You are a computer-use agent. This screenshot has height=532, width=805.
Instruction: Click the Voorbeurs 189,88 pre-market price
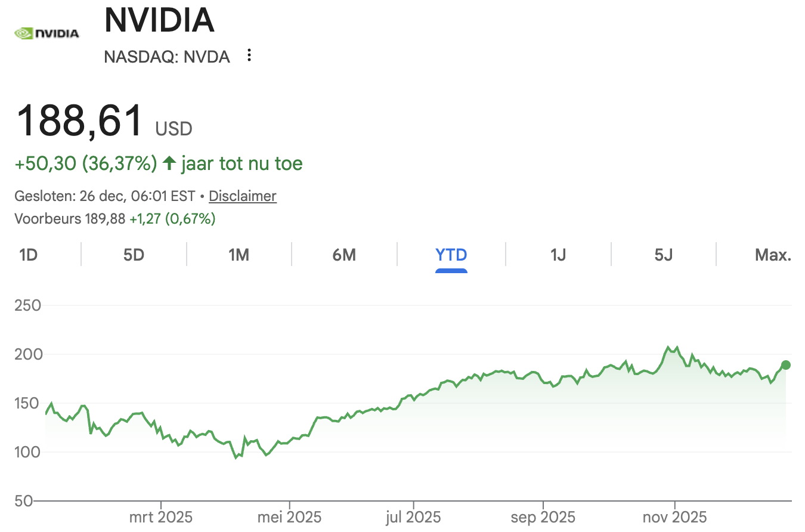[x=70, y=219]
